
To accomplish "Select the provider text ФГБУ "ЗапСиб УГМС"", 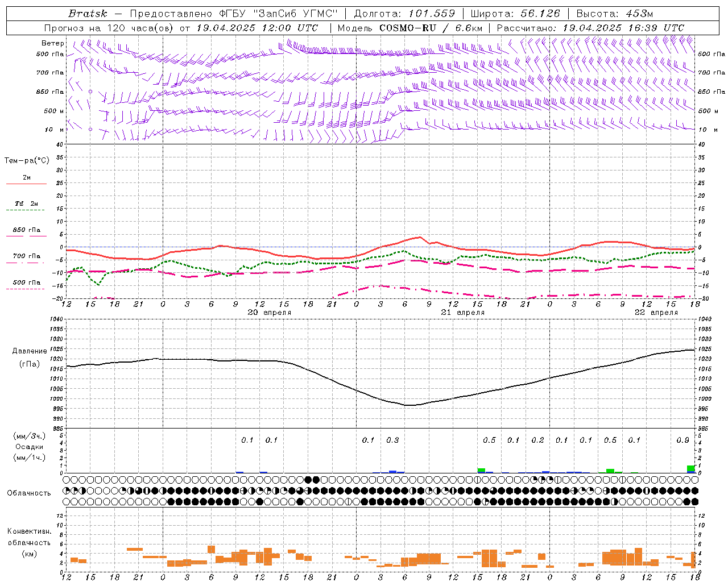I will (x=278, y=14).
